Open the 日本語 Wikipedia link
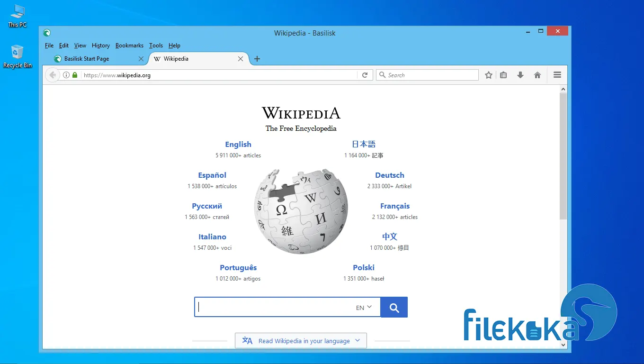Image resolution: width=644 pixels, height=364 pixels. [364, 144]
